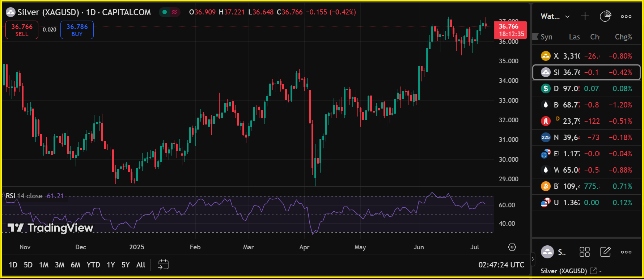Collapse the right sidebar with the arrow handle

tap(533, 259)
